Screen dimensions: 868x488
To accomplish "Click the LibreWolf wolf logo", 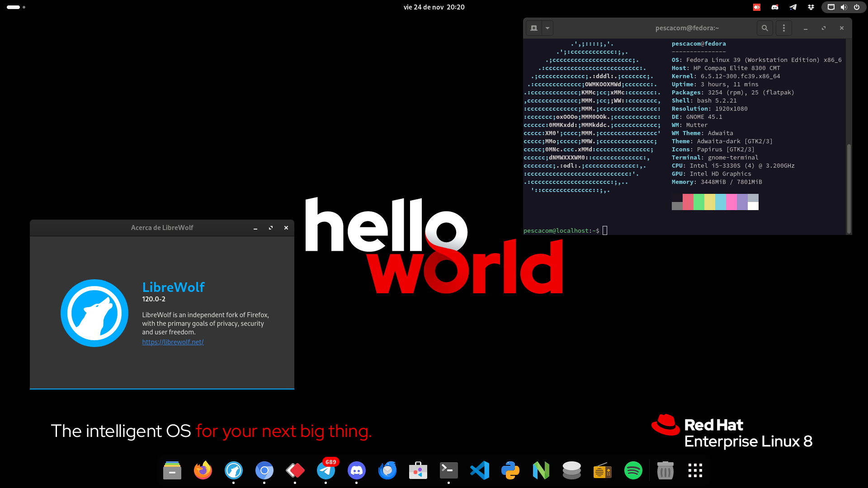I will pos(94,313).
